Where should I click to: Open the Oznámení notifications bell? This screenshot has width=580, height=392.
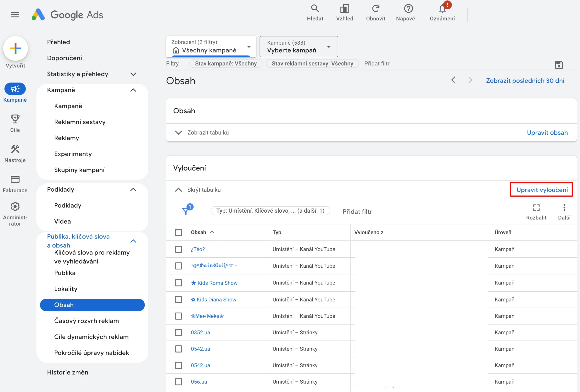[442, 9]
